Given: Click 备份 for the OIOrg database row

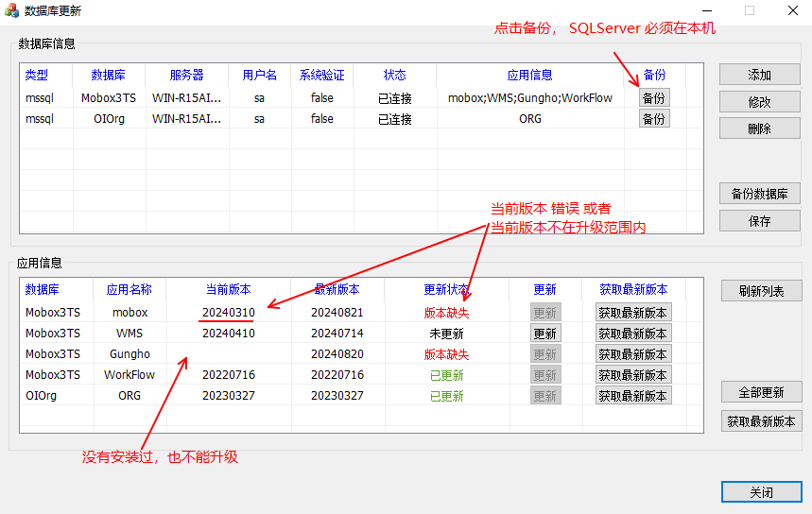Looking at the screenshot, I should [653, 118].
